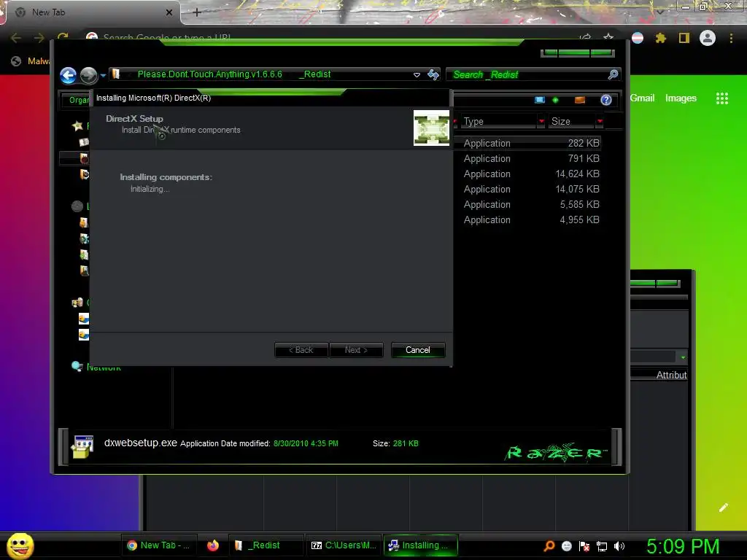747x560 pixels.
Task: Click the 5:09 PM taskbar clock
Action: pyautogui.click(x=683, y=547)
